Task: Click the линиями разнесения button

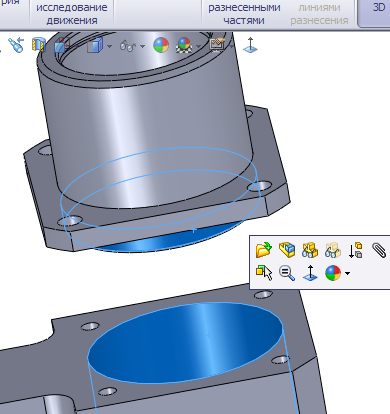Action: pyautogui.click(x=319, y=14)
